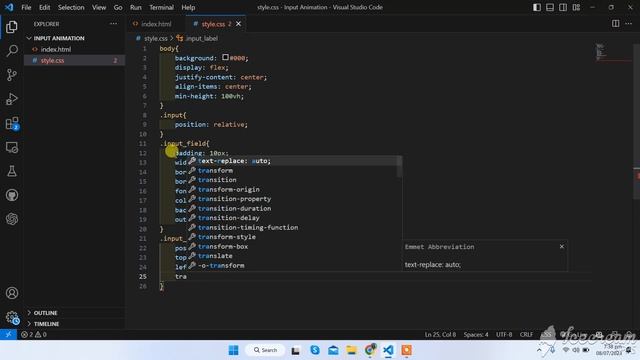The width and height of the screenshot is (640, 360).
Task: Click style.css in the breadcrumb
Action: point(156,38)
